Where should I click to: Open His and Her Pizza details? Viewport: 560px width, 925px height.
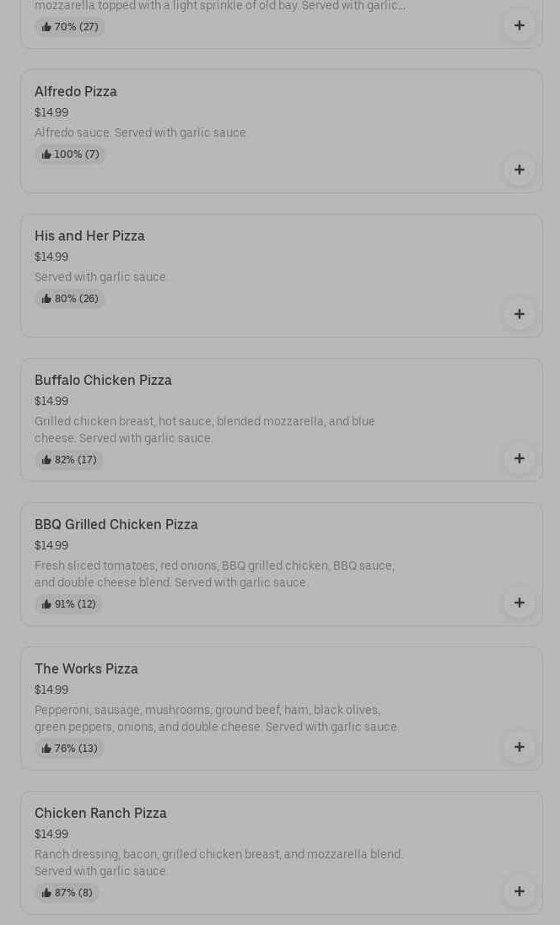[x=89, y=235]
